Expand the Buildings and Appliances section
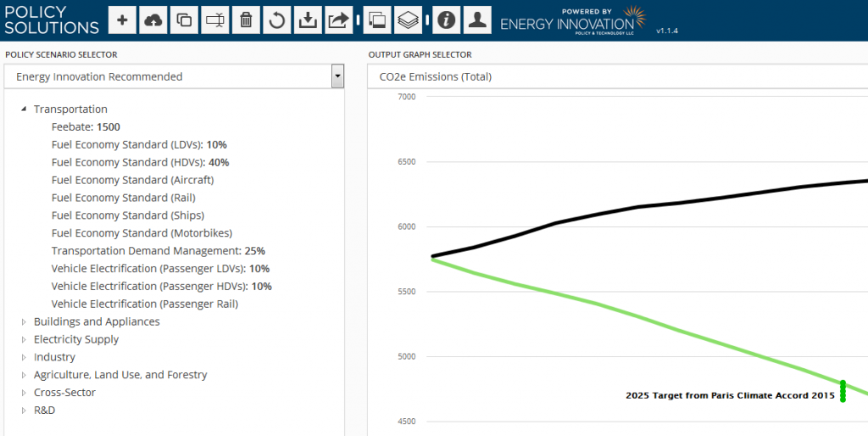The width and height of the screenshot is (868, 436). 25,322
